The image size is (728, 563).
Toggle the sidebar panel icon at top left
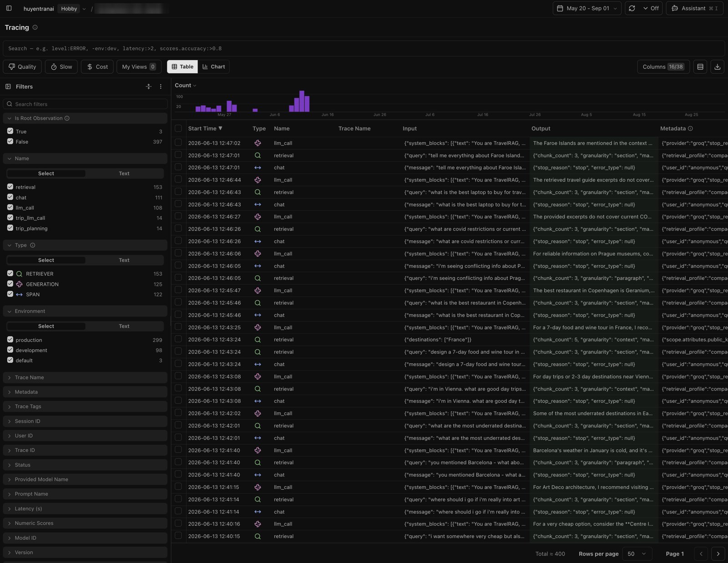coord(9,8)
